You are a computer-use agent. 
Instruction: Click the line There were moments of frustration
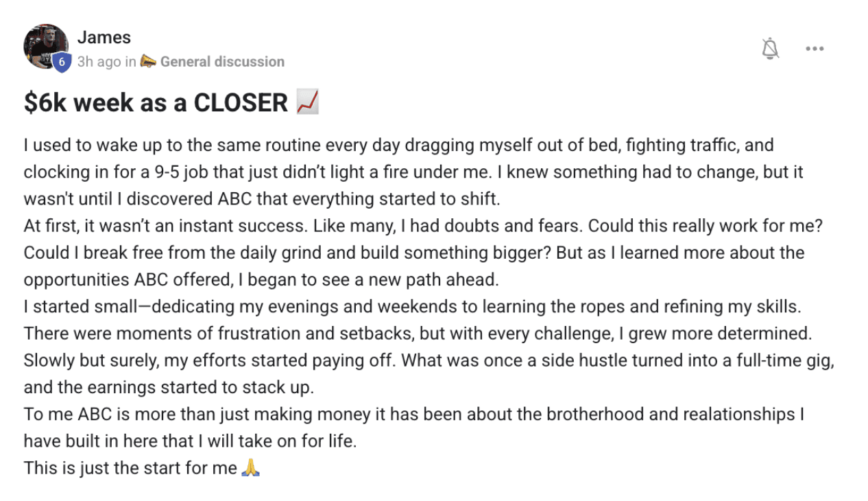(418, 334)
